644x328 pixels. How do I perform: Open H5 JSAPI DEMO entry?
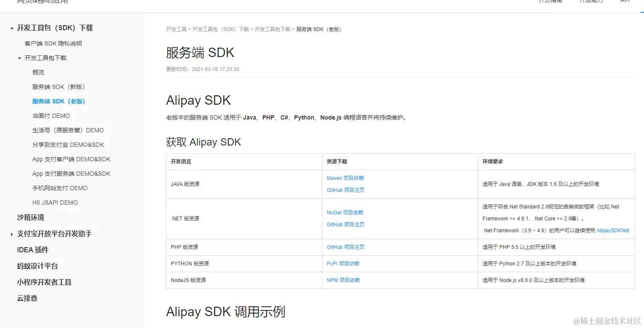coord(55,203)
